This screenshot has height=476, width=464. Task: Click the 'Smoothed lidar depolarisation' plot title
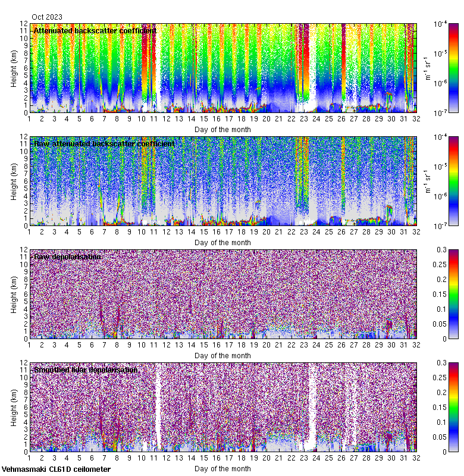click(x=86, y=369)
